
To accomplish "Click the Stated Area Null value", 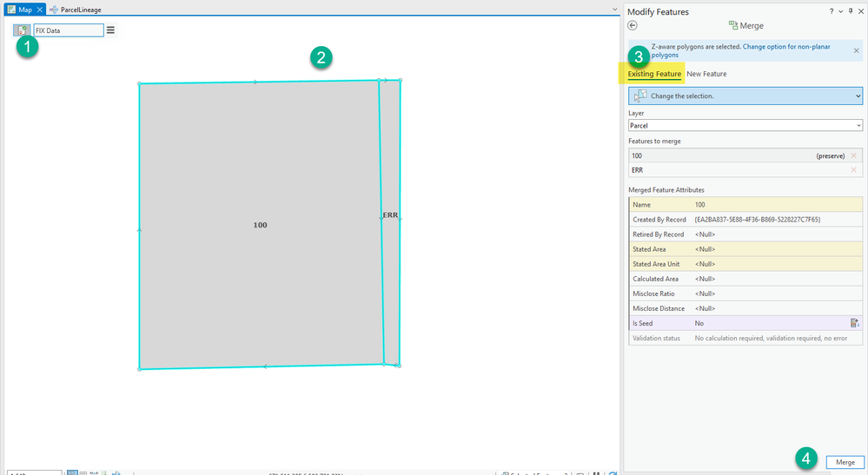I will (x=705, y=249).
